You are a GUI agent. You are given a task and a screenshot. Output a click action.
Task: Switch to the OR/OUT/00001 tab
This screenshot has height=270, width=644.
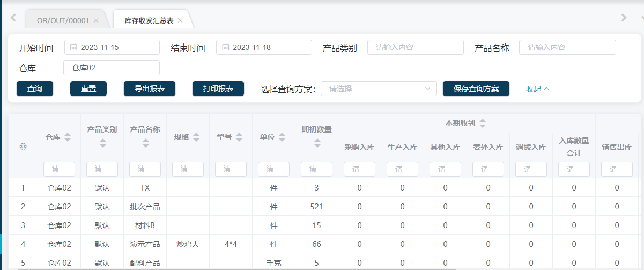[62, 20]
